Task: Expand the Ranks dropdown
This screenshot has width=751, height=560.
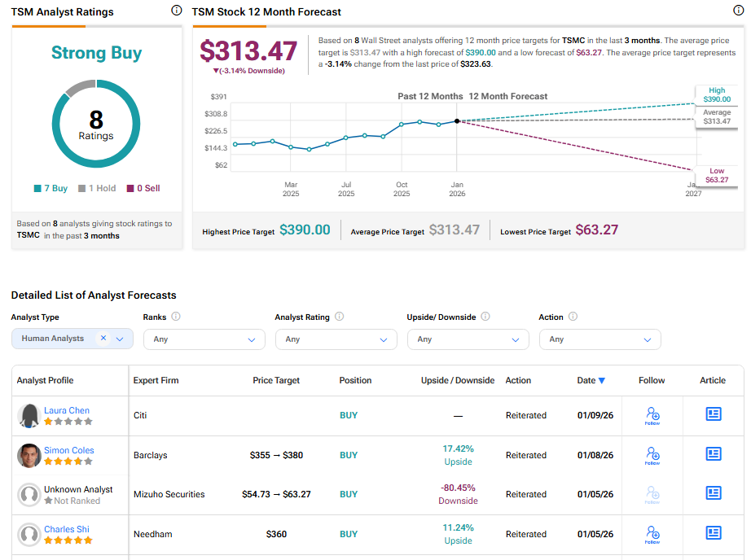Action: coord(204,339)
